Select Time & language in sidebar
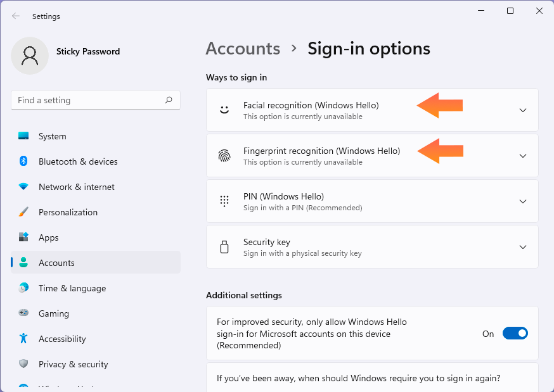This screenshot has width=554, height=392. 96,288
